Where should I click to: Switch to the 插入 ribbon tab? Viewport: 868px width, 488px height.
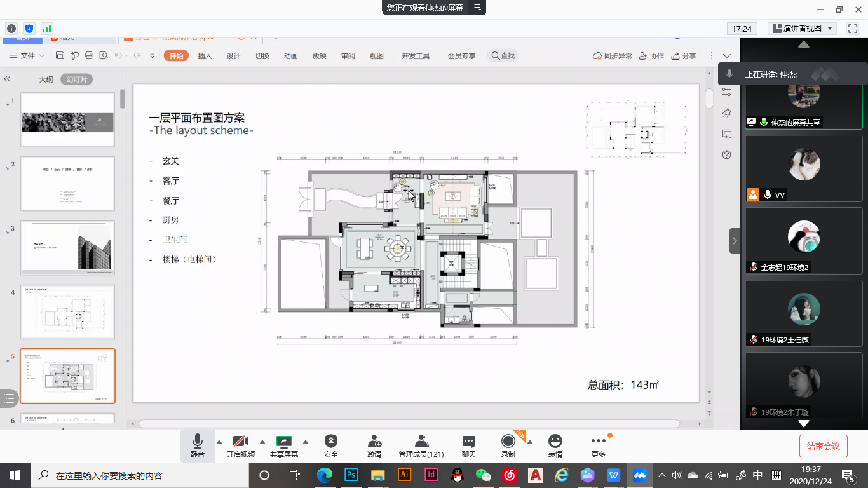[x=205, y=56]
